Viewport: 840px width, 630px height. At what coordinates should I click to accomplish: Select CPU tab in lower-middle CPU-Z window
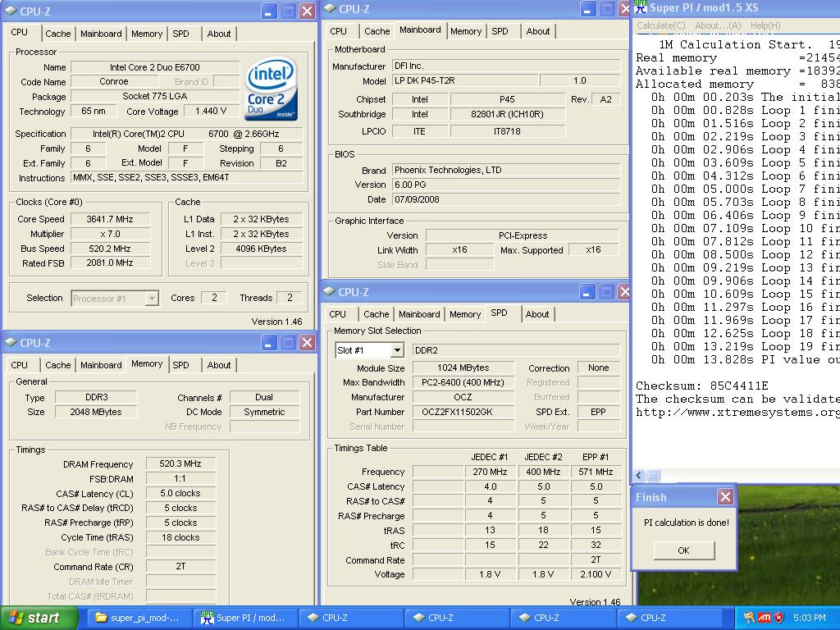point(337,314)
